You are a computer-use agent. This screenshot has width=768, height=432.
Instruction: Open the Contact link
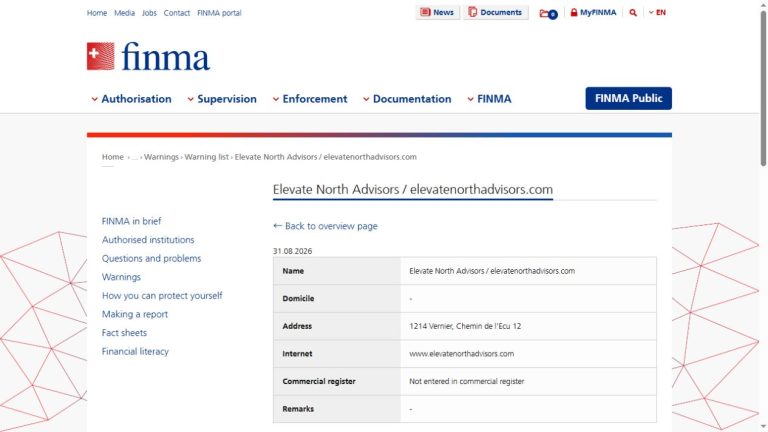176,13
